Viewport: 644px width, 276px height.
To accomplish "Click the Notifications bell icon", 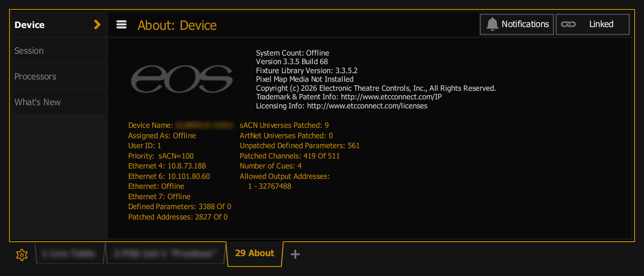I will (x=492, y=24).
